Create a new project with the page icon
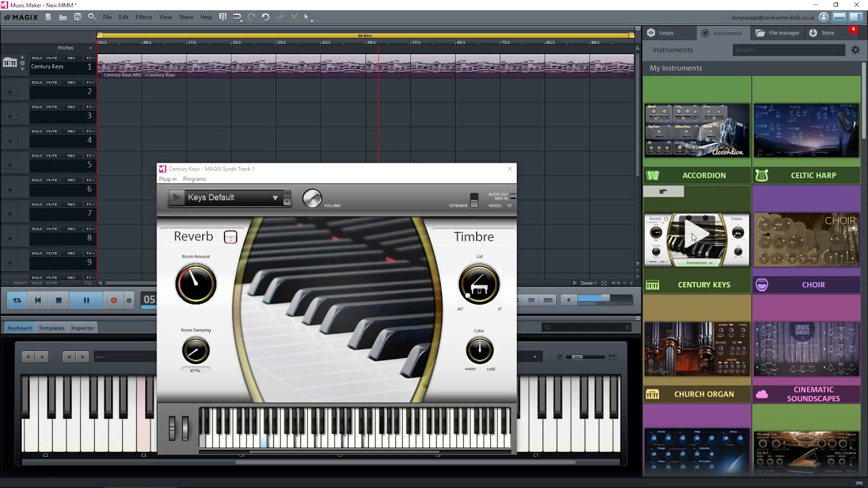868x488 pixels. click(x=48, y=17)
